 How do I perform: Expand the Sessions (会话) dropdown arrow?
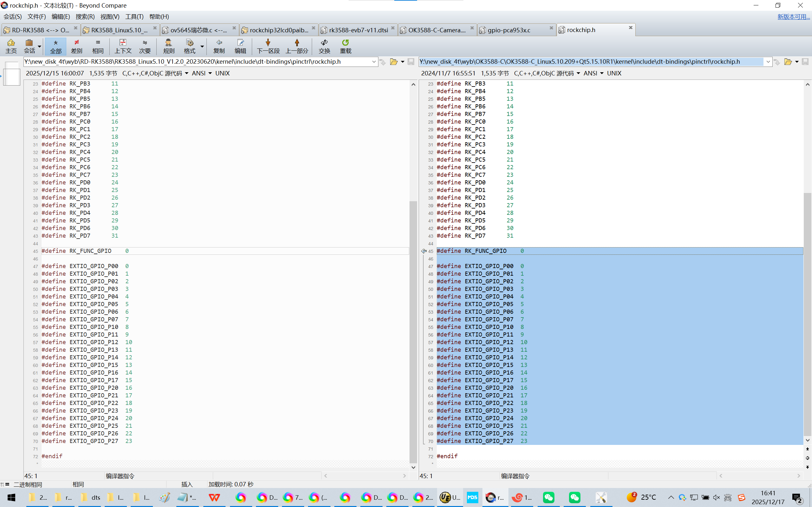coord(40,47)
